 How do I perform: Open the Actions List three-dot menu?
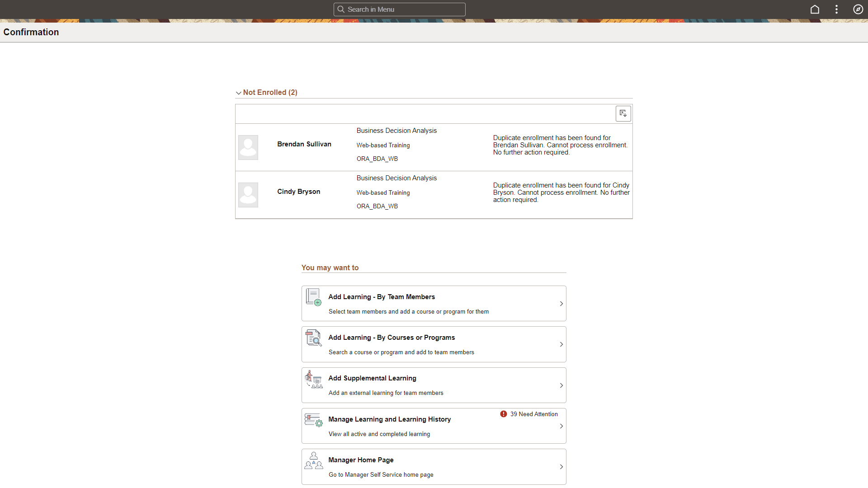[x=836, y=9]
